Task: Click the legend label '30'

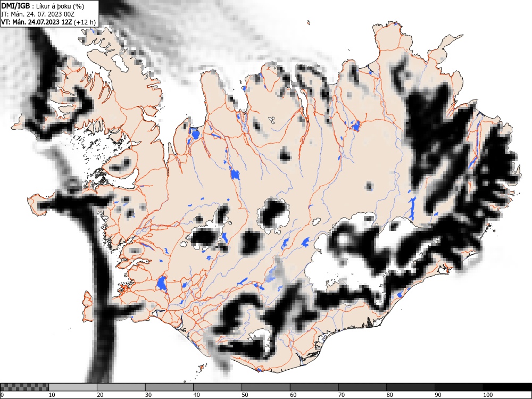Action: point(148,395)
